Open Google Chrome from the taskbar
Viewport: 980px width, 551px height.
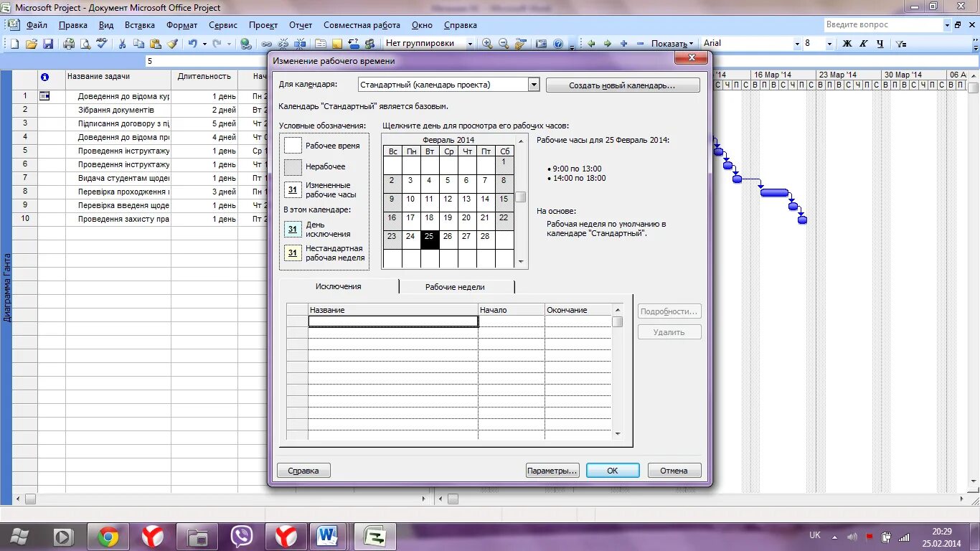108,536
